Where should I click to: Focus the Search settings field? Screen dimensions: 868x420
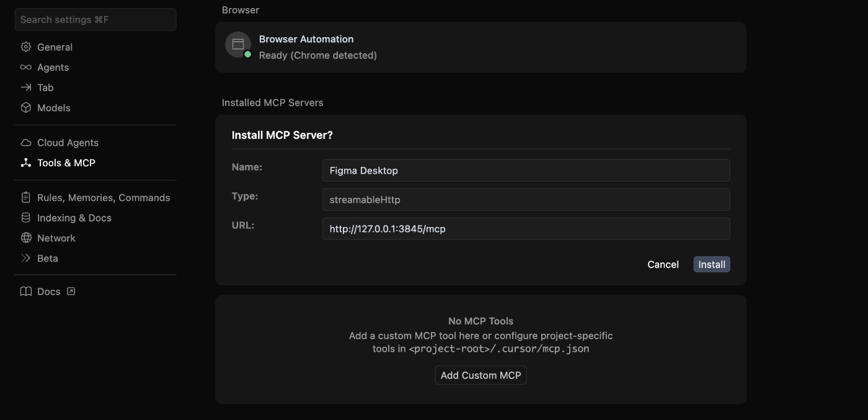pos(95,20)
